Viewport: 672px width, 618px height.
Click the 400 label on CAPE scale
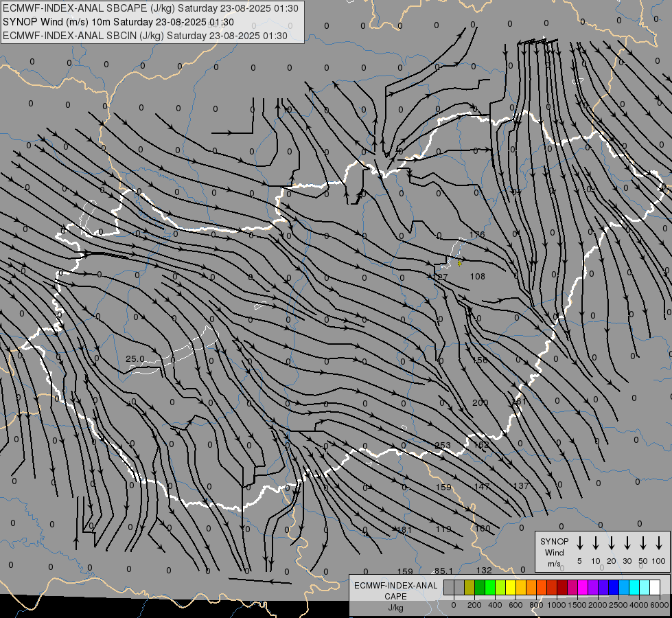[495, 605]
